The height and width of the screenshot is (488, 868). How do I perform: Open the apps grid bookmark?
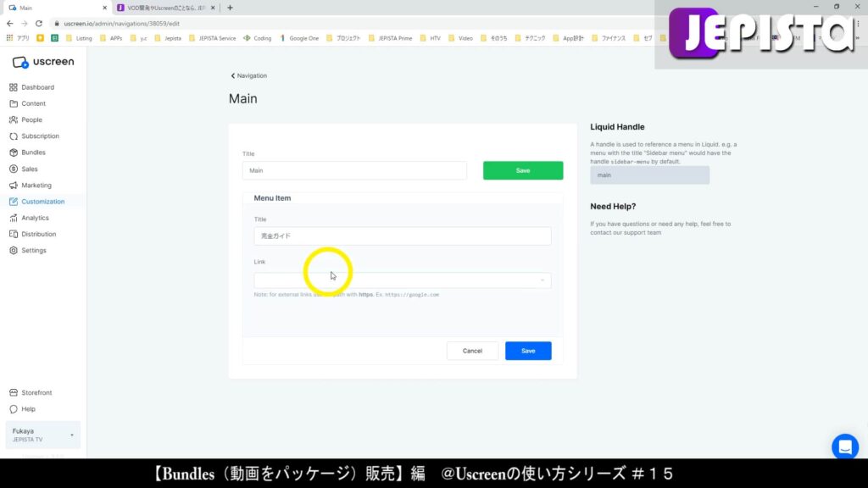coord(9,38)
